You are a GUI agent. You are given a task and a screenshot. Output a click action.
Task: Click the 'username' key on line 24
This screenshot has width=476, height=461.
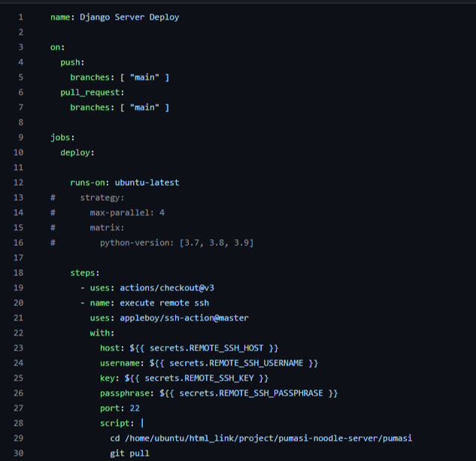[120, 363]
